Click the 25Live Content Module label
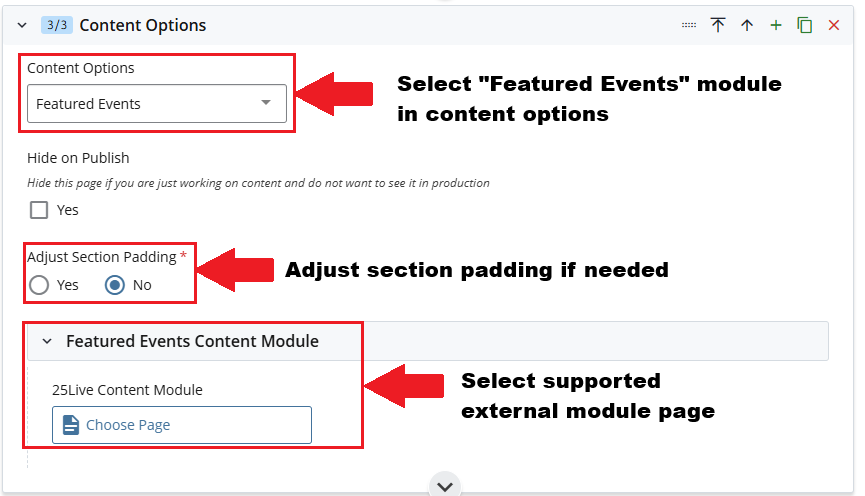The width and height of the screenshot is (865, 496). [x=127, y=389]
